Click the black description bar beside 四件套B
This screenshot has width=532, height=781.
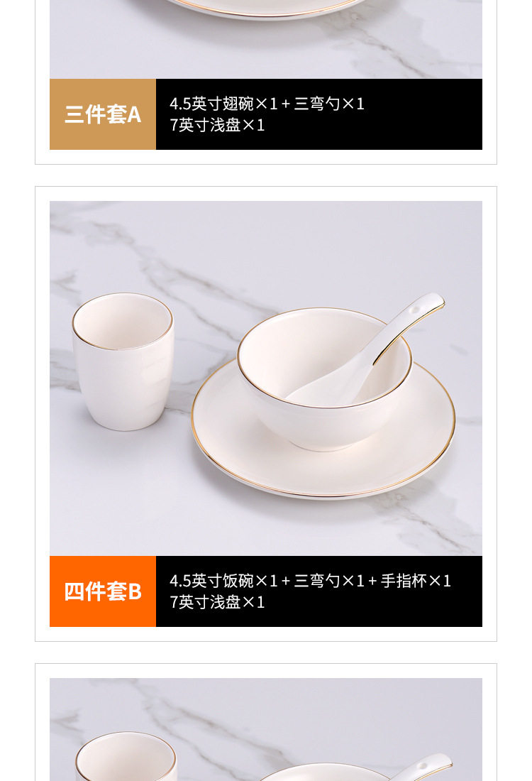[319, 591]
